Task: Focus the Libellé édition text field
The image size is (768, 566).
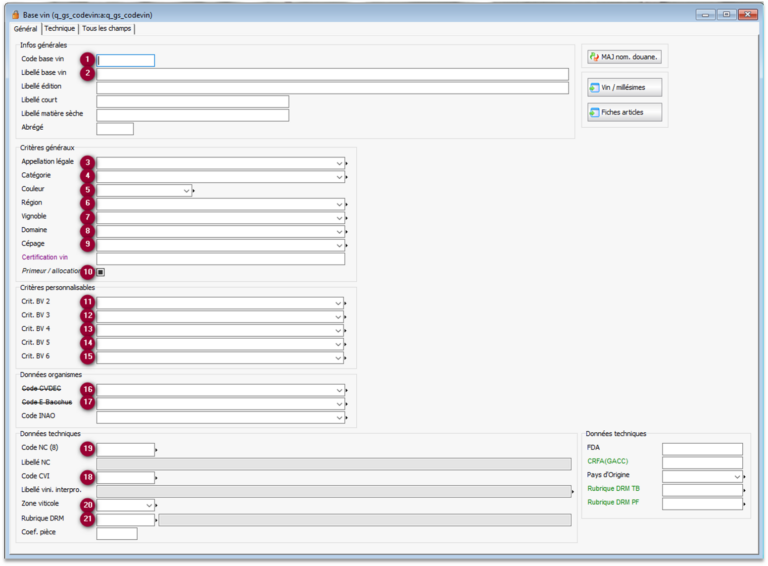Action: 332,88
